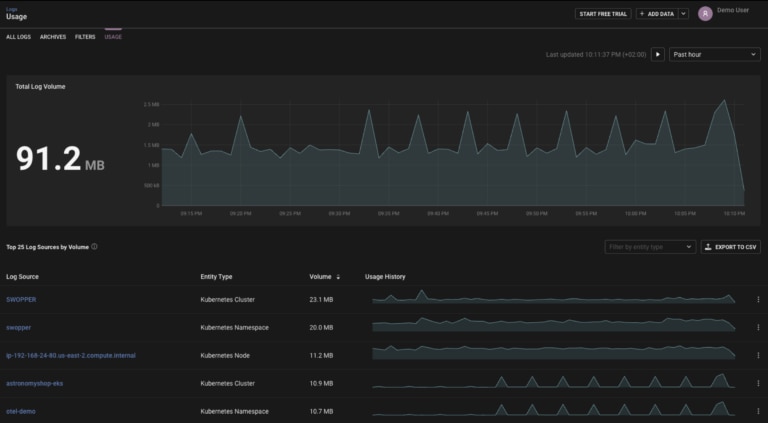Click the 11.2 MB volume cell

point(321,355)
